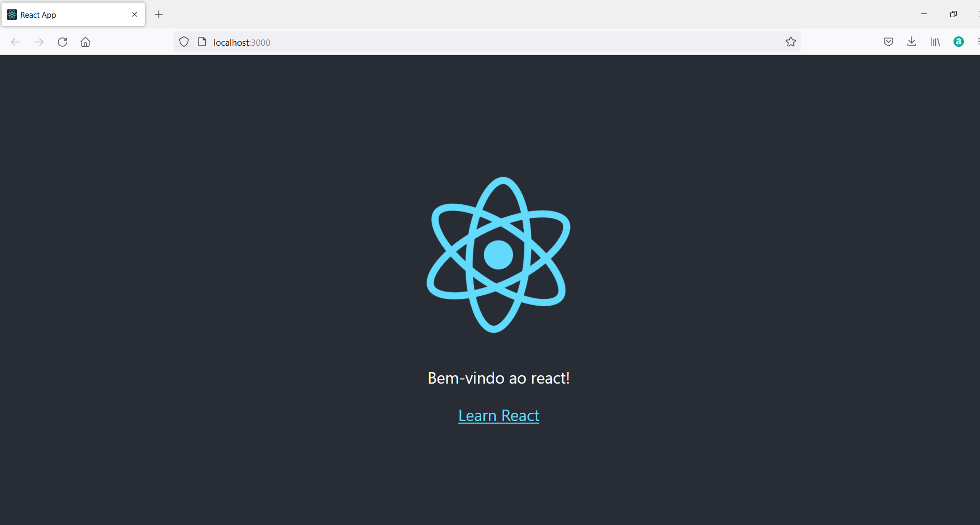
Task: Reload the localhost page
Action: tap(62, 42)
